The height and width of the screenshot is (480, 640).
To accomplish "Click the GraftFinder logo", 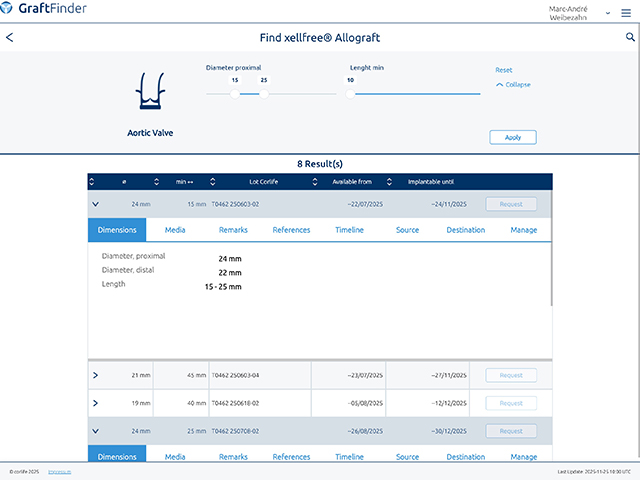I will (48, 13).
